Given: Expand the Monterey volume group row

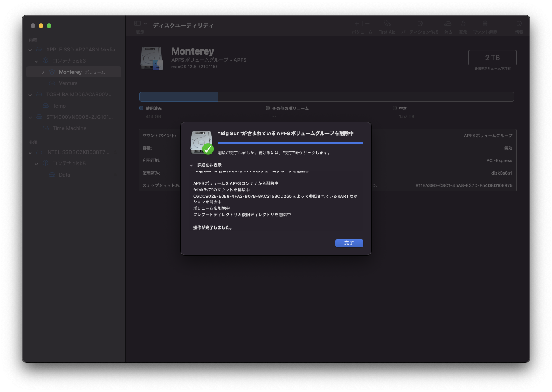Looking at the screenshot, I should point(43,72).
